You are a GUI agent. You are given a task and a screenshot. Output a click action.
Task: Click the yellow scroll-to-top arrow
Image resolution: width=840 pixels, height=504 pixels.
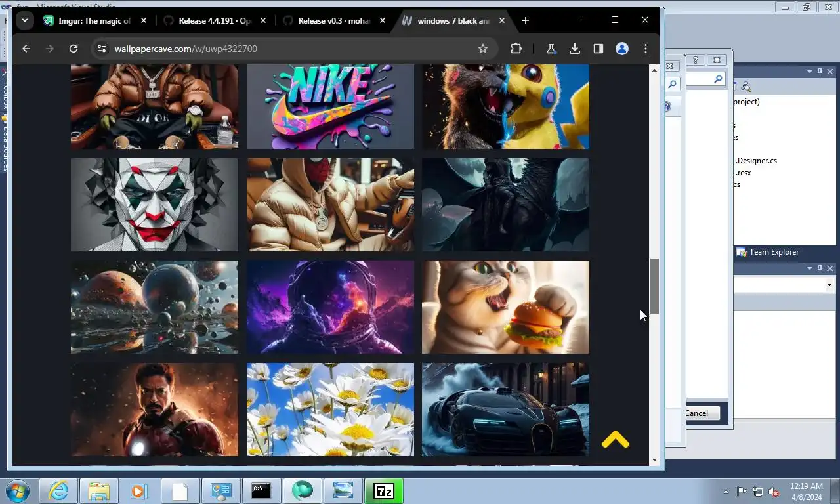615,440
